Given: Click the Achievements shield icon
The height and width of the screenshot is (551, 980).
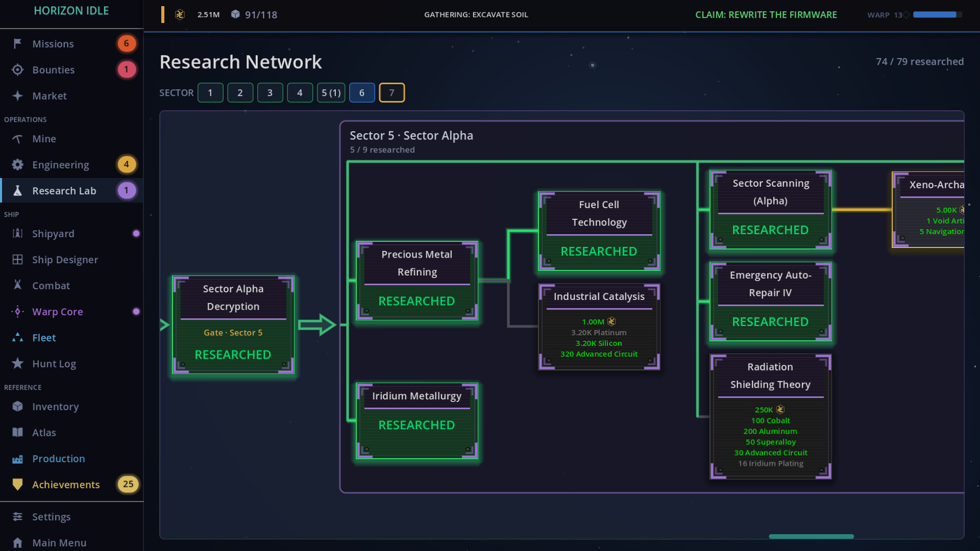Looking at the screenshot, I should tap(17, 484).
